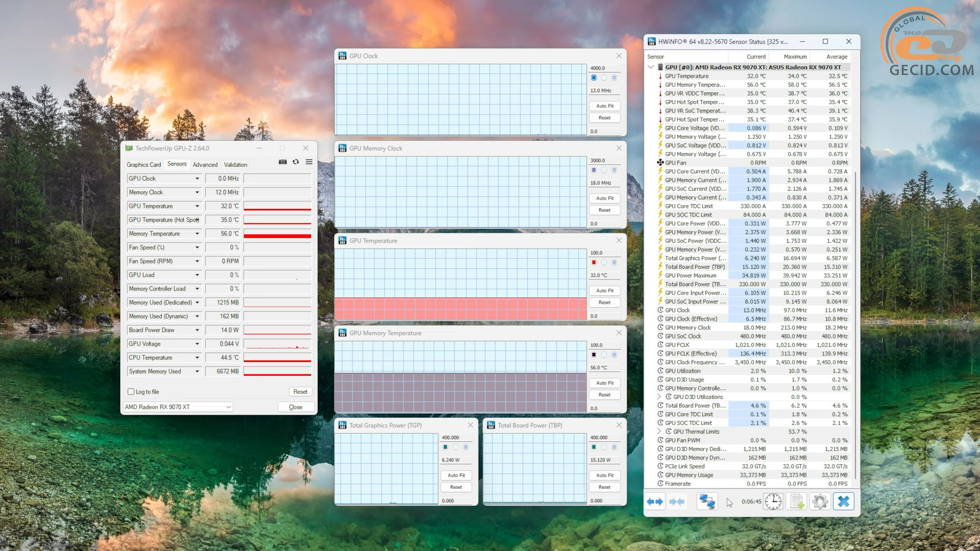The image size is (980, 551).
Task: Change dark line color swatch in GPU Memory Temperature graph
Action: 594,355
